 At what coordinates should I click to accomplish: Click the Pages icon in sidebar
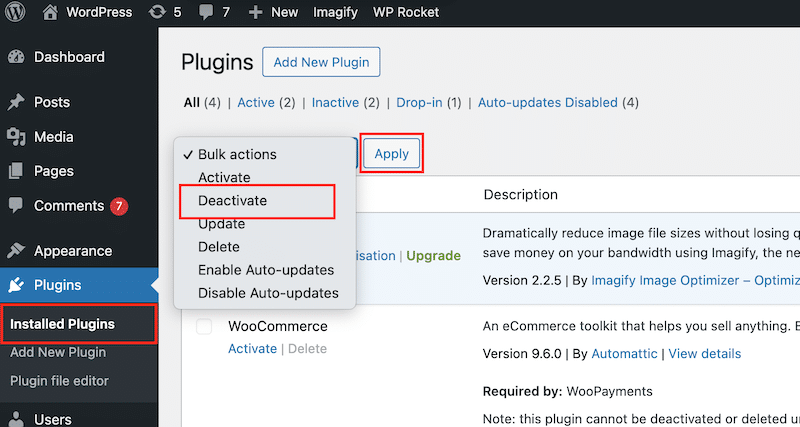[x=16, y=171]
